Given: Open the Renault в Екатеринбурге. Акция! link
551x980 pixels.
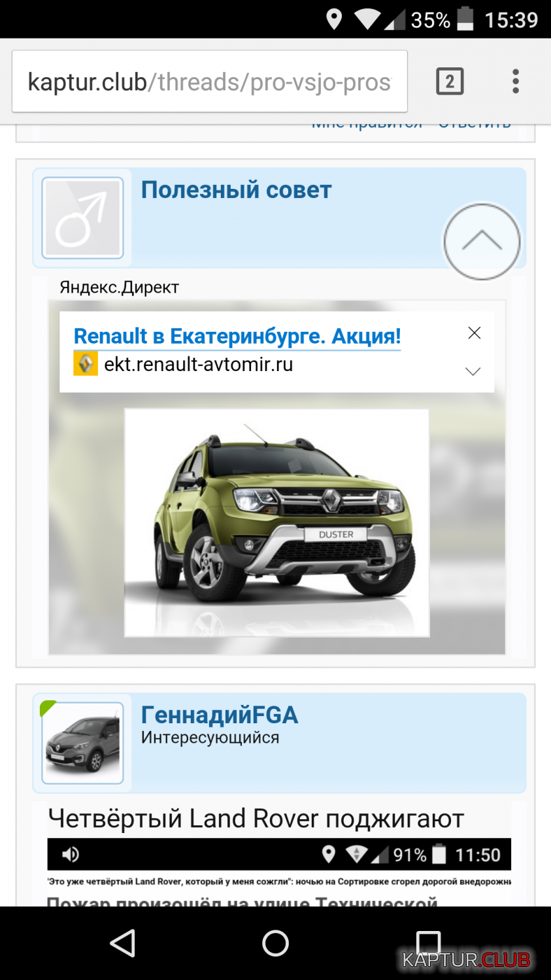Looking at the screenshot, I should point(237,336).
